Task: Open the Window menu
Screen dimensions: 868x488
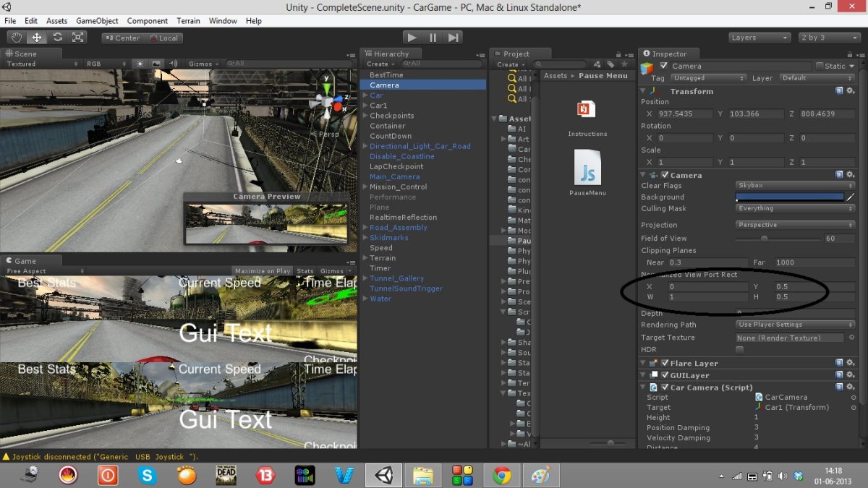Action: tap(223, 21)
